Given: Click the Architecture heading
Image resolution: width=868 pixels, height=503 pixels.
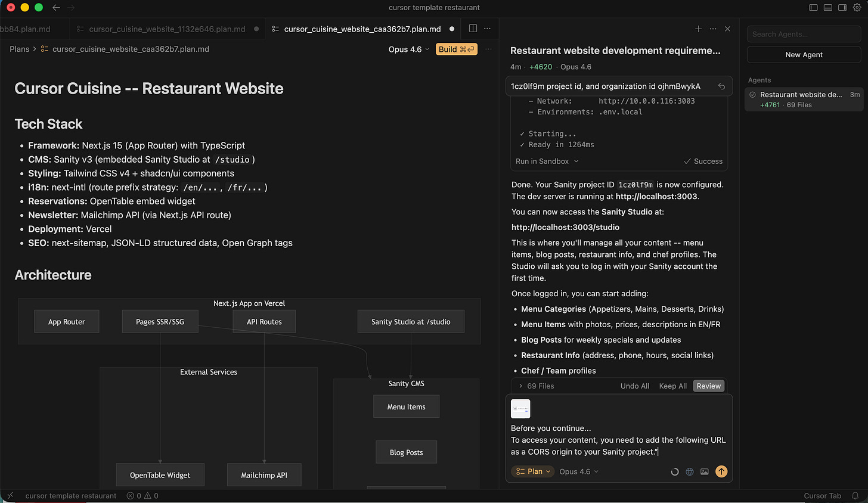Looking at the screenshot, I should point(53,275).
